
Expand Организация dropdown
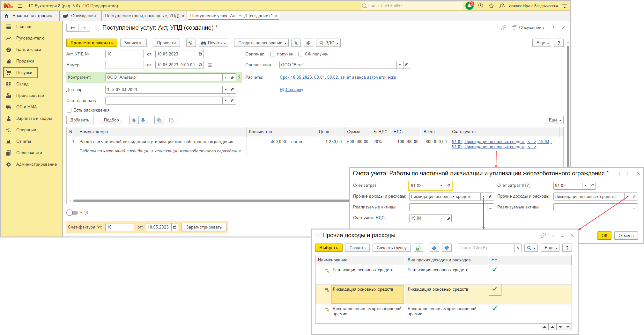click(400, 65)
